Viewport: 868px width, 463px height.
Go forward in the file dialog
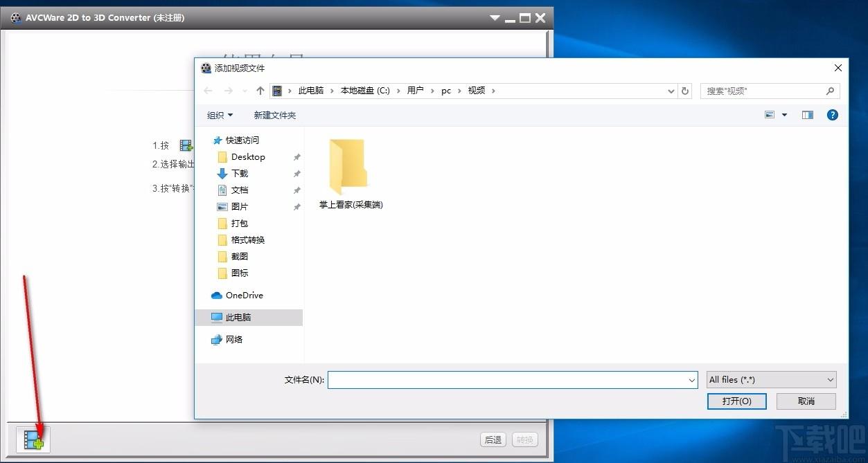pos(229,91)
